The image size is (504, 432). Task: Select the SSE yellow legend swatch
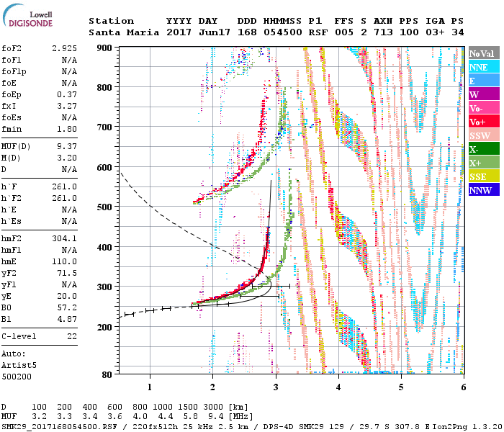click(484, 176)
